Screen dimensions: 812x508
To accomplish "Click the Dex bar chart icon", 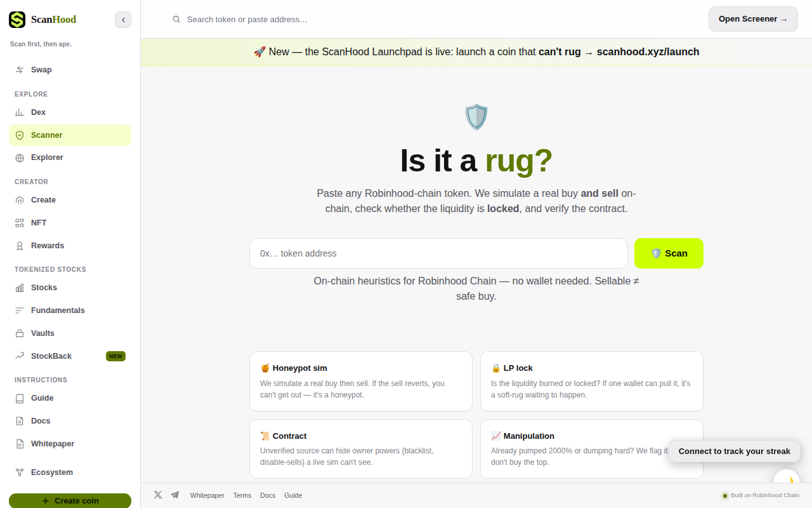I will coord(20,112).
